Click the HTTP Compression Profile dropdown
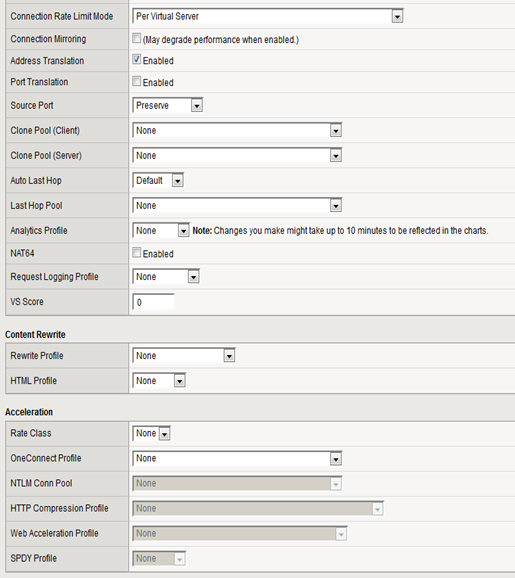515x578 pixels. click(x=258, y=509)
